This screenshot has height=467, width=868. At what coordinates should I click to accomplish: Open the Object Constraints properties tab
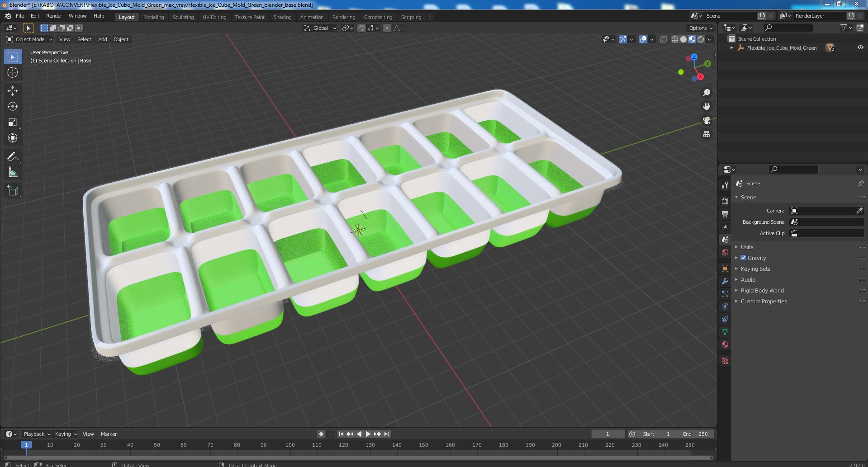tap(725, 319)
